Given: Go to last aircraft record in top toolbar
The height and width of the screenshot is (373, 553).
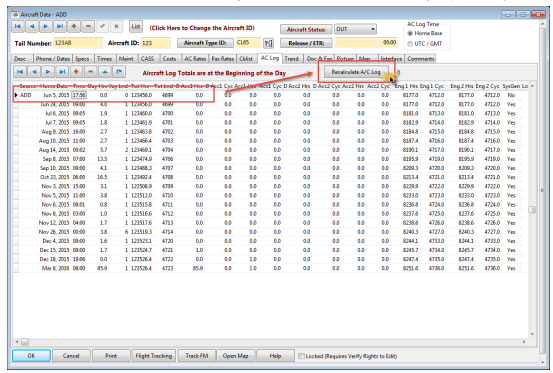Looking at the screenshot, I should point(60,26).
